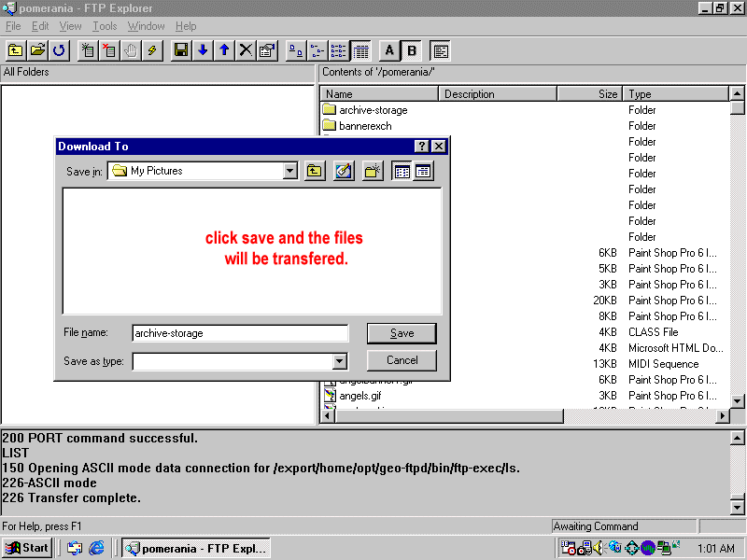747x560 pixels.
Task: Click the File name text field
Action: (x=240, y=333)
